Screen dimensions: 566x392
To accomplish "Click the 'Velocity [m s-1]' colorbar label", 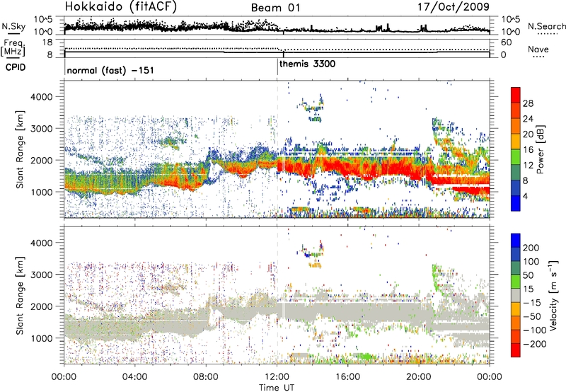I will (553, 296).
